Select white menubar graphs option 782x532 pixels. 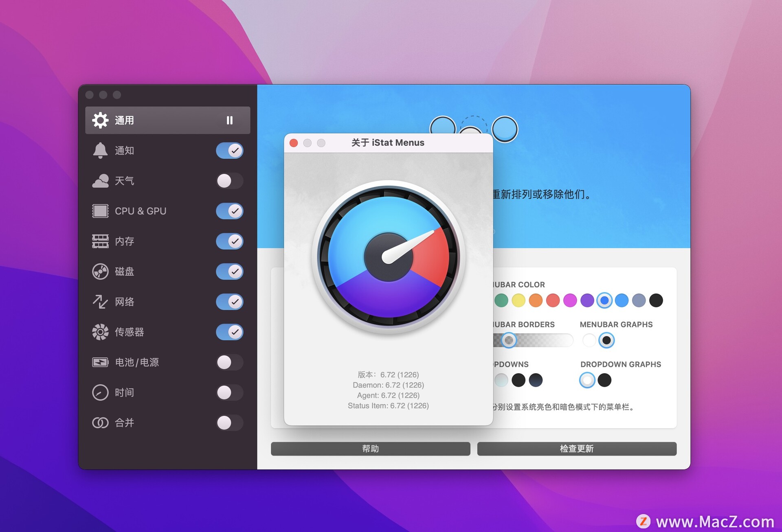click(589, 340)
